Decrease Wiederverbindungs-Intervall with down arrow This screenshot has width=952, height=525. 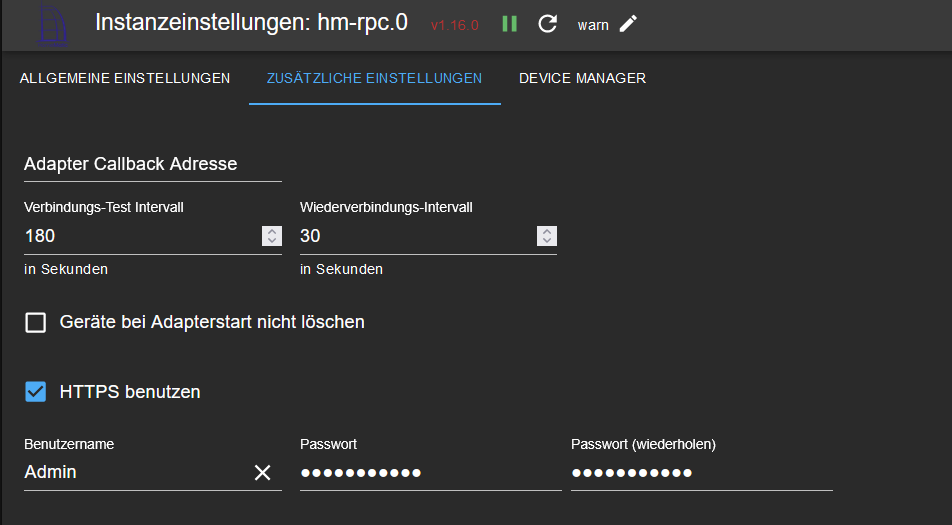[547, 241]
